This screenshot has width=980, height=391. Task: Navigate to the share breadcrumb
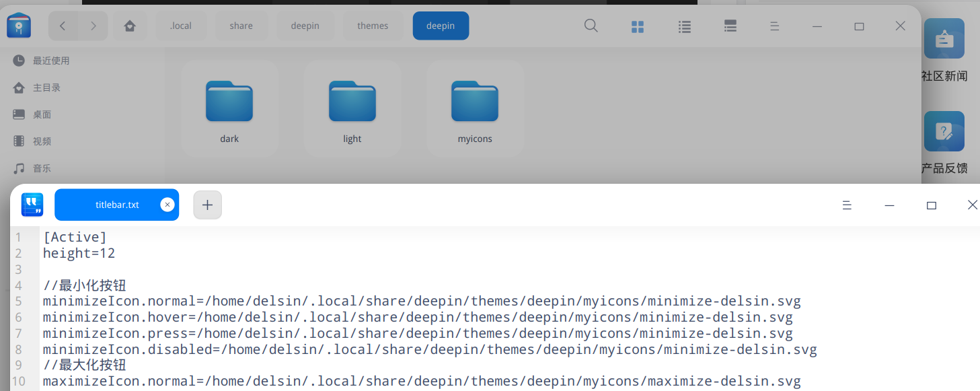pos(241,26)
